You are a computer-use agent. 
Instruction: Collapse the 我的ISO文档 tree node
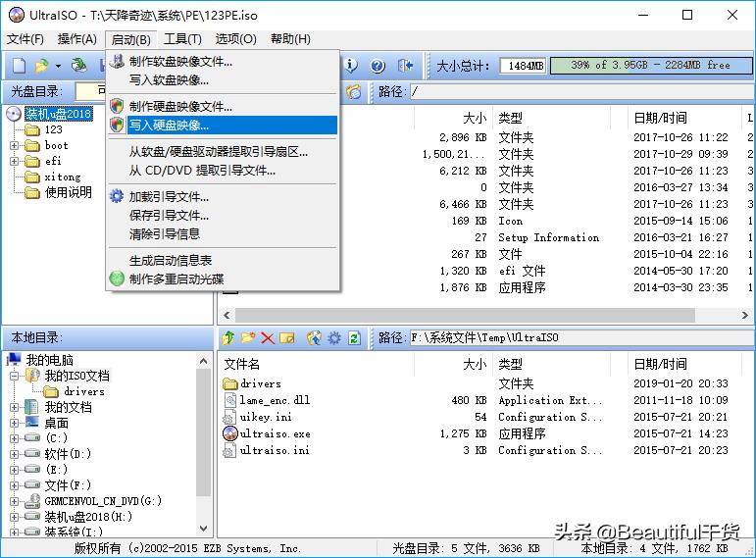pos(15,376)
